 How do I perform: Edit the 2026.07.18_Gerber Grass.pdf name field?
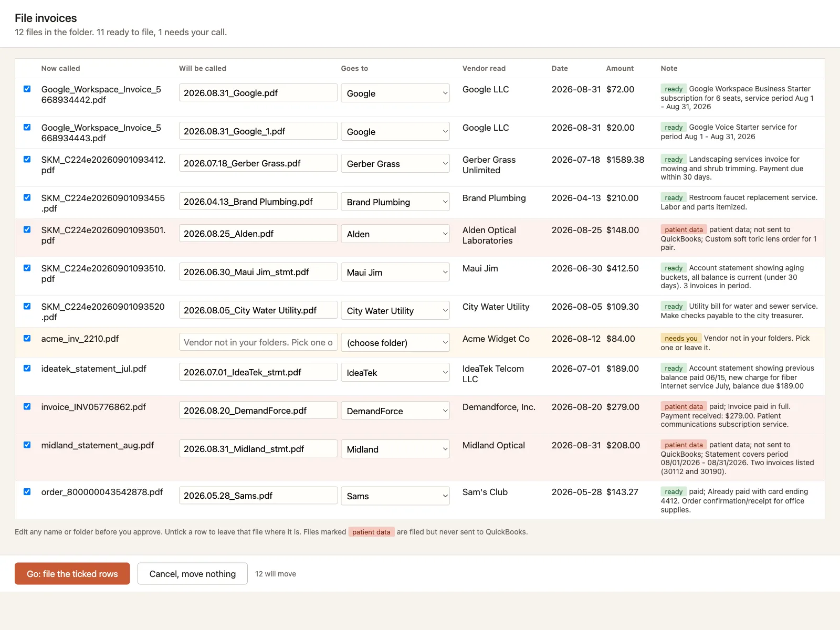(258, 163)
